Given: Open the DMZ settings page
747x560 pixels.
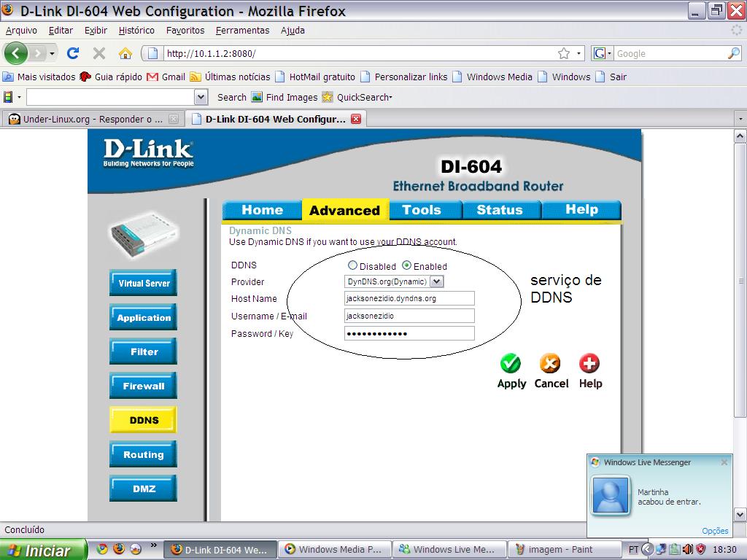Looking at the screenshot, I should (x=144, y=489).
